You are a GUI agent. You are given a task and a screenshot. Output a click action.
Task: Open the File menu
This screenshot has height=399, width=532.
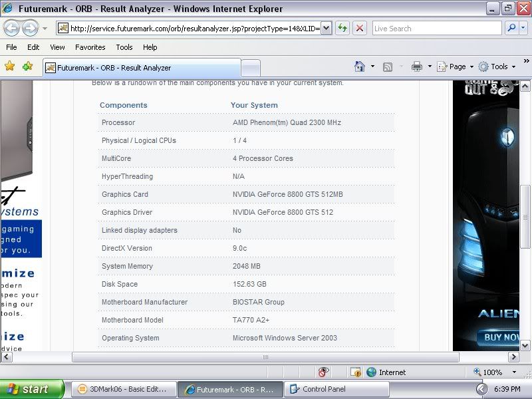pos(11,47)
